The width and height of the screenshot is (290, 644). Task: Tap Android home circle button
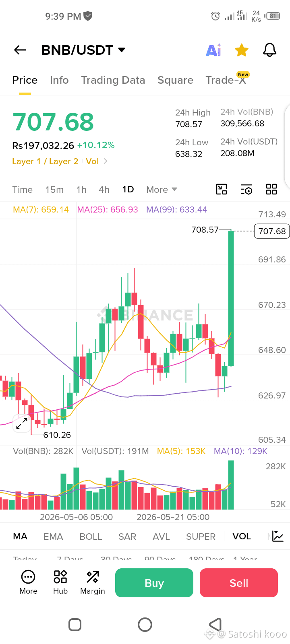pos(145,625)
